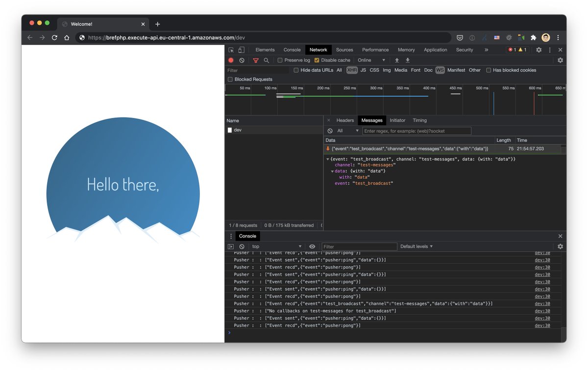588x371 pixels.
Task: Open Network panel settings gear
Action: coord(560,60)
